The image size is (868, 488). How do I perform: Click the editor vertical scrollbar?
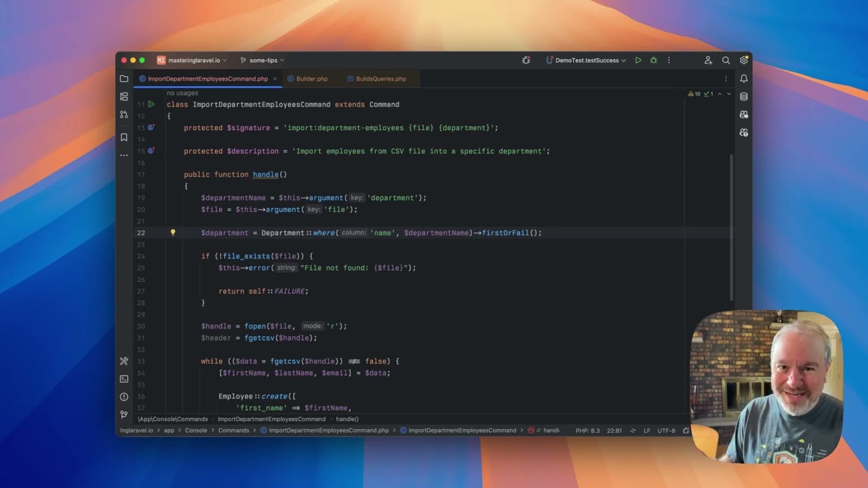click(731, 227)
